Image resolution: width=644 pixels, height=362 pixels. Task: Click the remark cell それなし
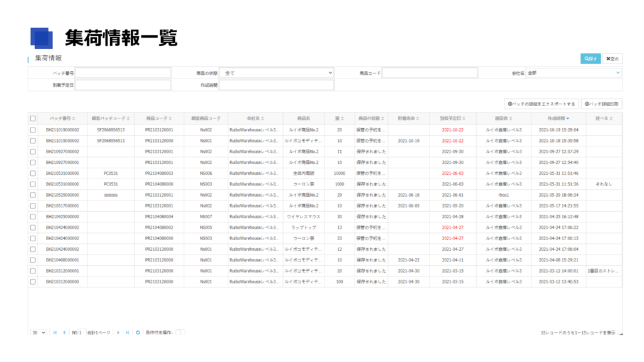click(604, 184)
